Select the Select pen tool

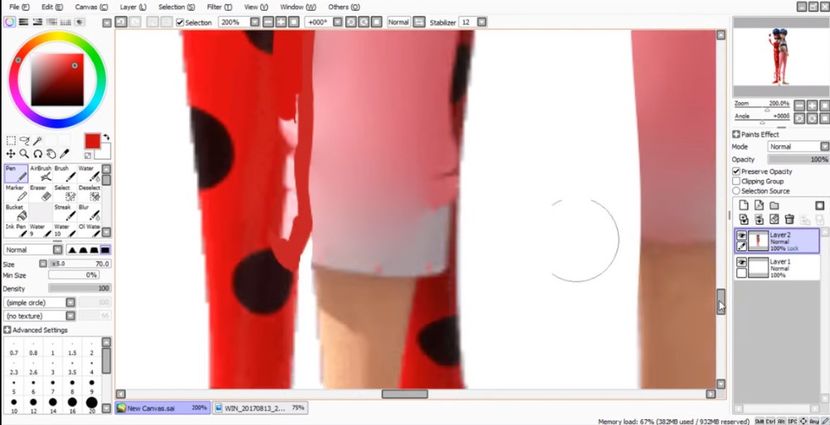[x=65, y=193]
